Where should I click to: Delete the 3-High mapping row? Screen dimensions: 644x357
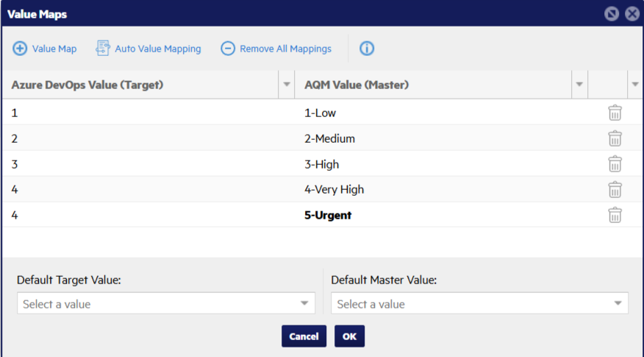615,164
